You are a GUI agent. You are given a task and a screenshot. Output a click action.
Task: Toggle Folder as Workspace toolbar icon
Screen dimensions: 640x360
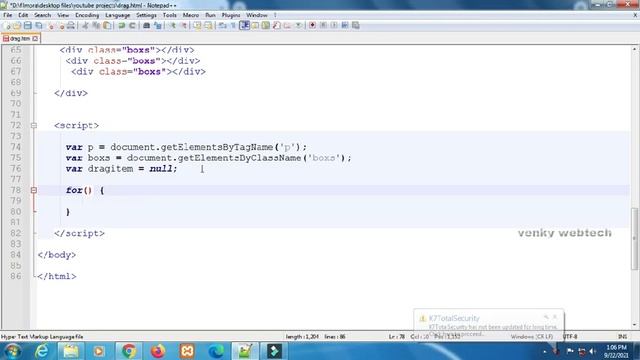[287, 26]
